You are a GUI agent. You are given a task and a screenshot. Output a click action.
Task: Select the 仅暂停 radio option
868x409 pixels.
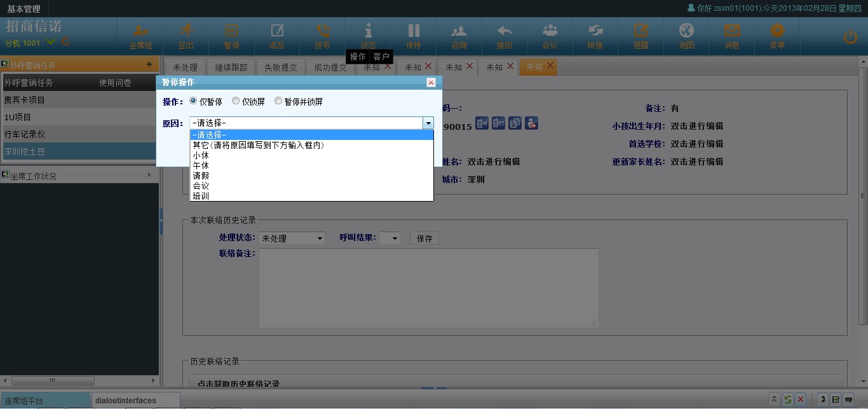[193, 101]
